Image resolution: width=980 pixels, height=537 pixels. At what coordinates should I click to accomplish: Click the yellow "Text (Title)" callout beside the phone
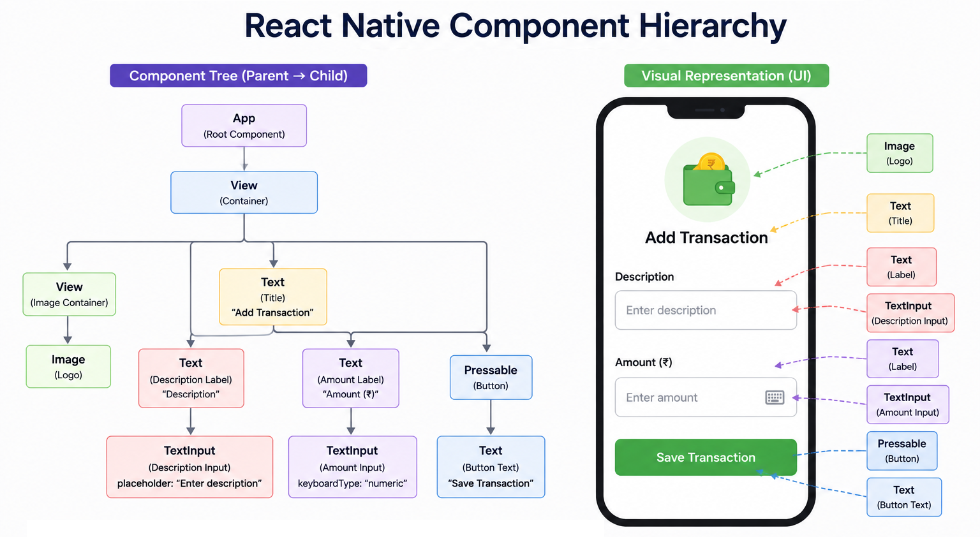(901, 213)
